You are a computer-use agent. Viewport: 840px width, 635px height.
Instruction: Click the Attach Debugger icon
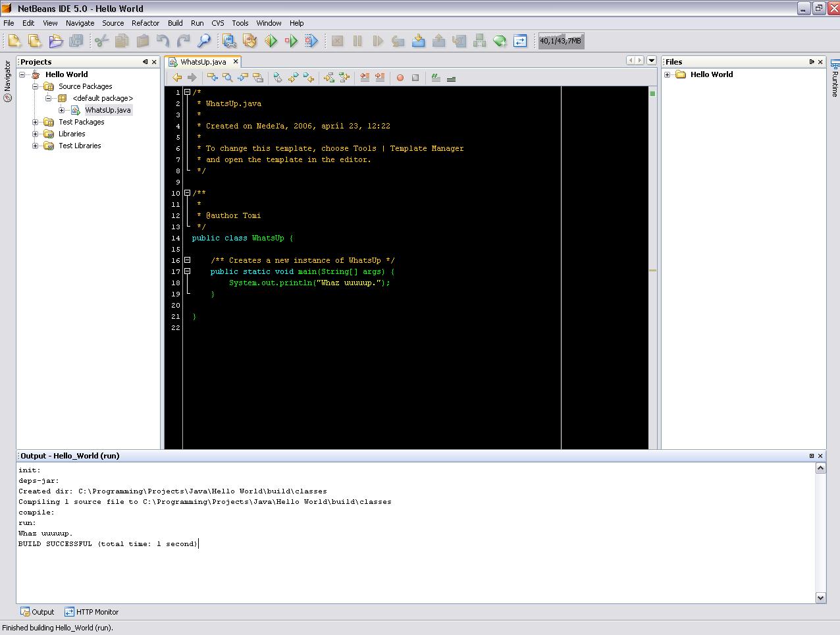pos(311,41)
